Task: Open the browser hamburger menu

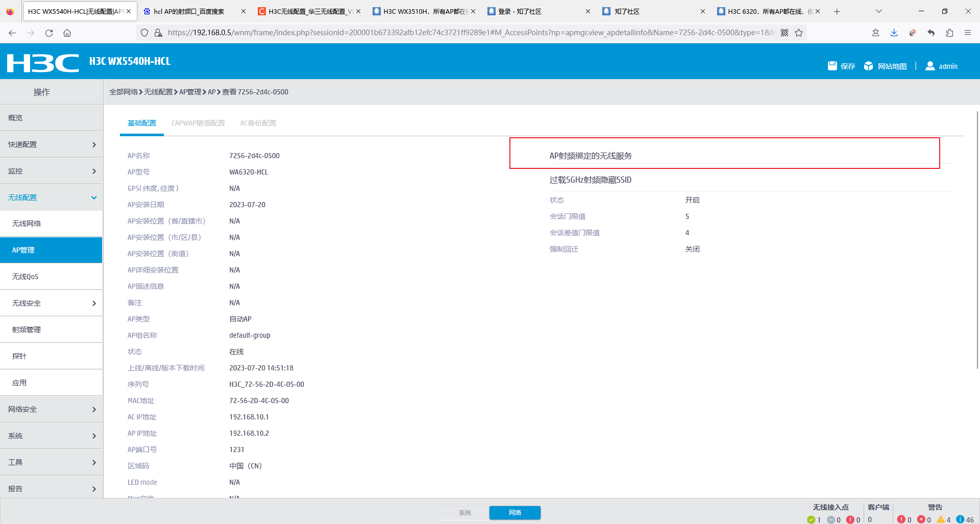Action: tap(967, 33)
